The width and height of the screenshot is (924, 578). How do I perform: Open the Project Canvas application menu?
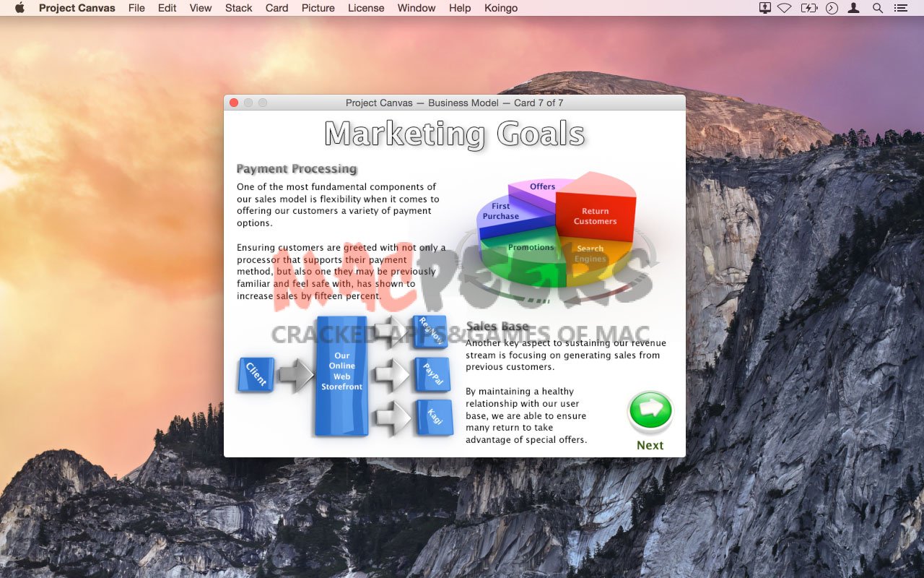(x=77, y=8)
